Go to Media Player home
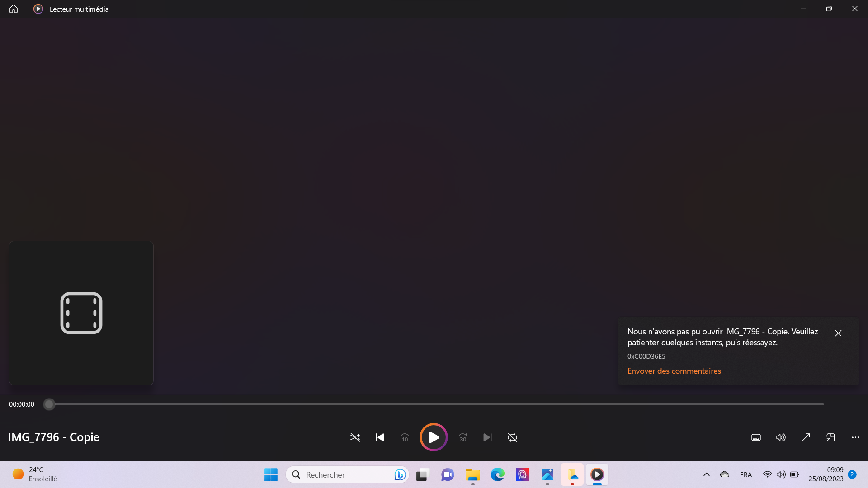Screen dimensions: 868x488 14,9
